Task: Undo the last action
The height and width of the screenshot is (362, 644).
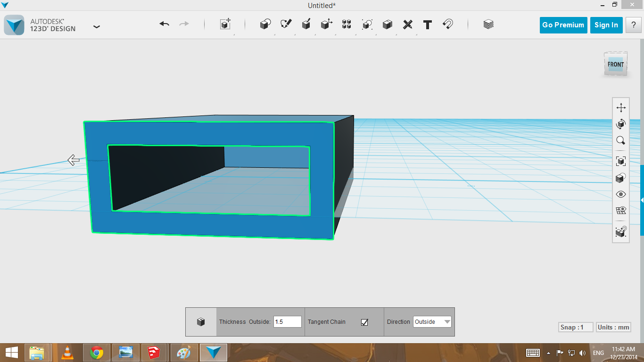Action: pos(164,24)
